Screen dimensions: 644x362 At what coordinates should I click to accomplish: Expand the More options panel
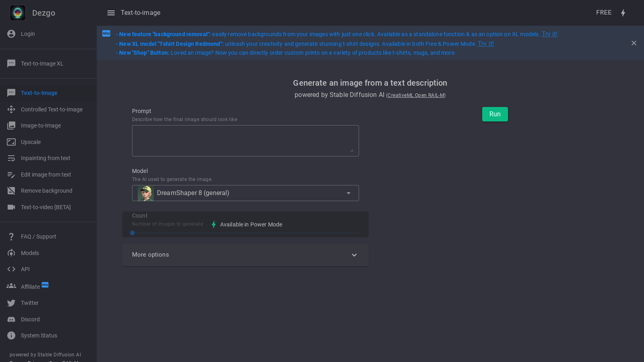(x=246, y=255)
